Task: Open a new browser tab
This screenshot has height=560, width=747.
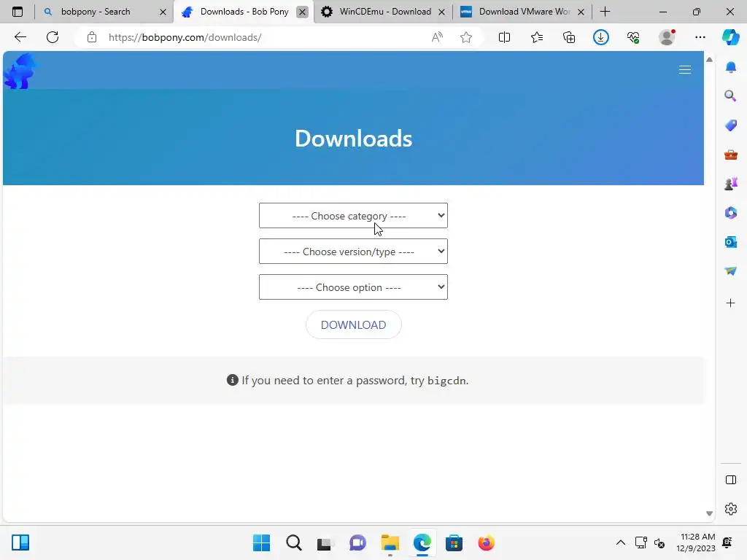Action: pos(605,12)
